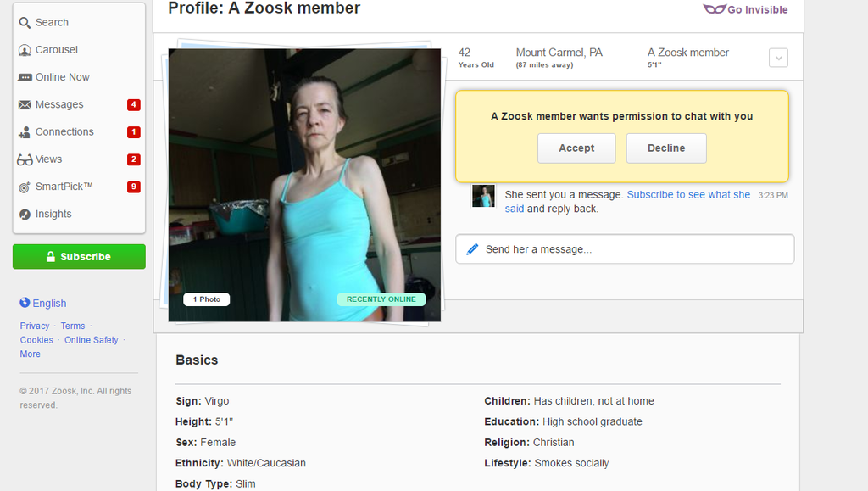868x491 pixels.
Task: Click the Lifestyle: Smokes socially entry
Action: coord(547,463)
